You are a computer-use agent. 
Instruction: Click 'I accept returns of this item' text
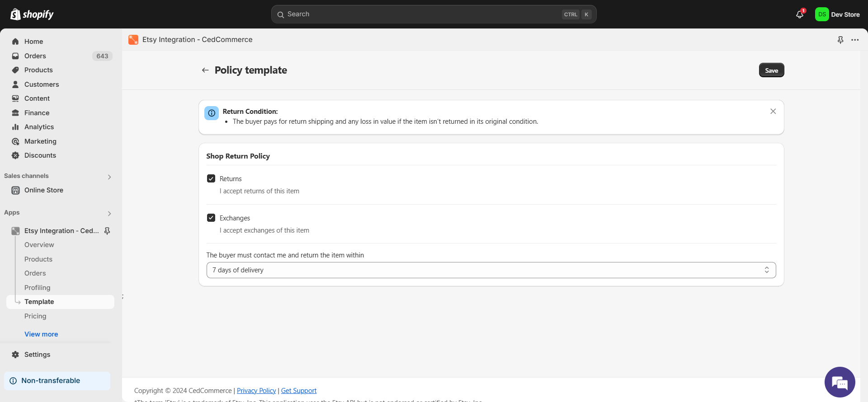(x=259, y=191)
